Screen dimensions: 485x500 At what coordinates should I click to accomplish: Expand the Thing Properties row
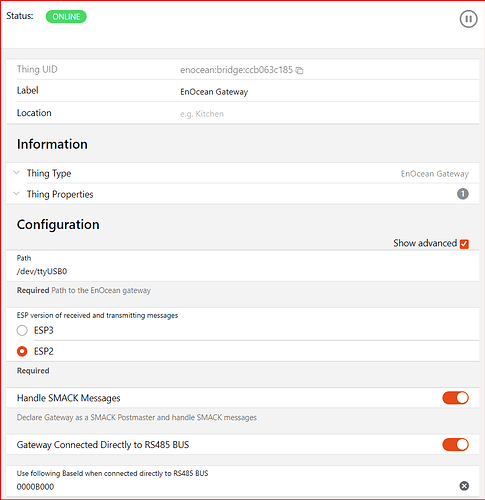tap(242, 194)
